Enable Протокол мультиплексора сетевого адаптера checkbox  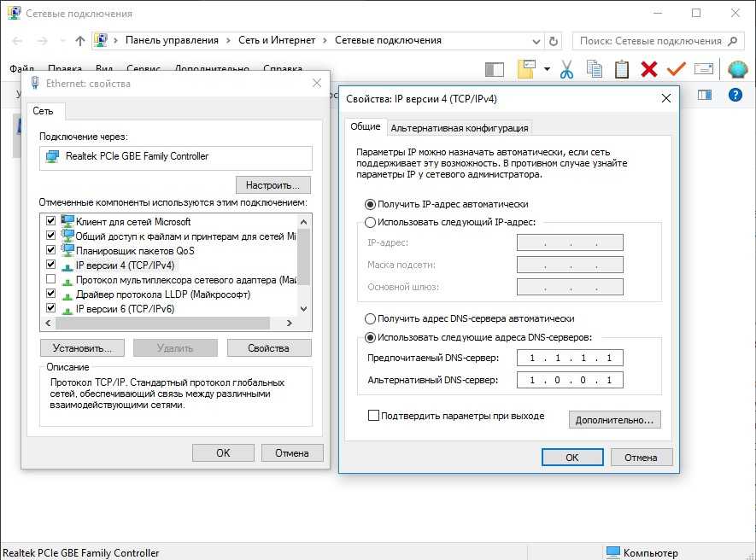(50, 279)
